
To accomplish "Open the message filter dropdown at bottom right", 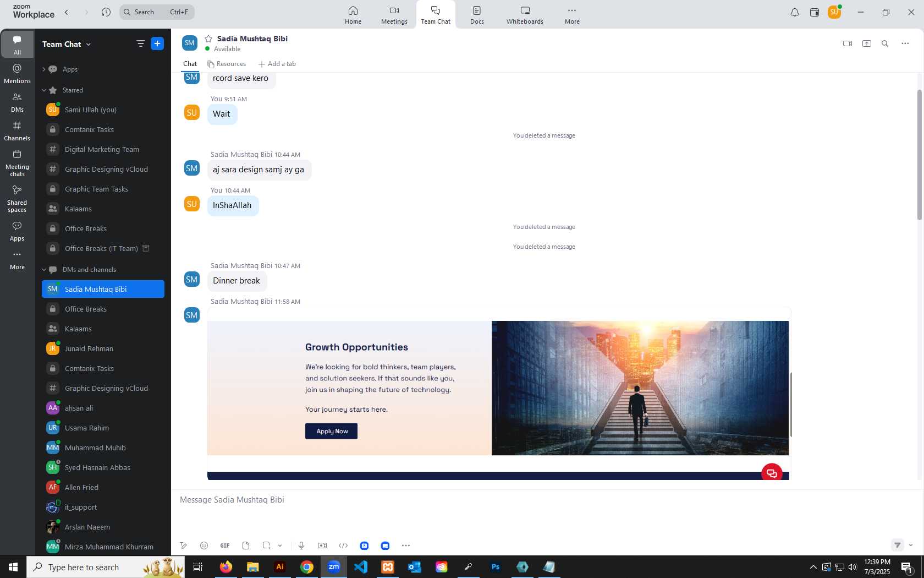I will point(911,545).
